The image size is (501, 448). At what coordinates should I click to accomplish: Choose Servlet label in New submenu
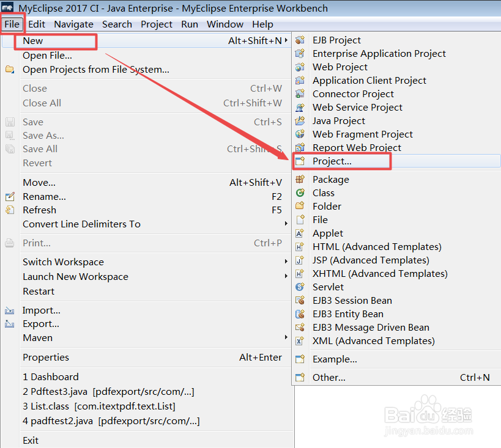[x=328, y=287]
